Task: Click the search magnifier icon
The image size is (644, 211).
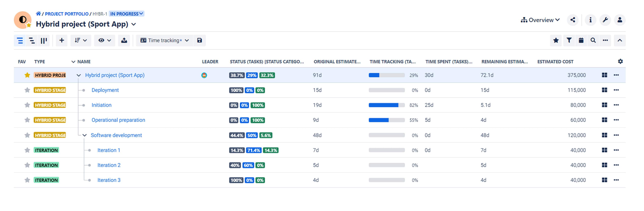Action: point(593,40)
